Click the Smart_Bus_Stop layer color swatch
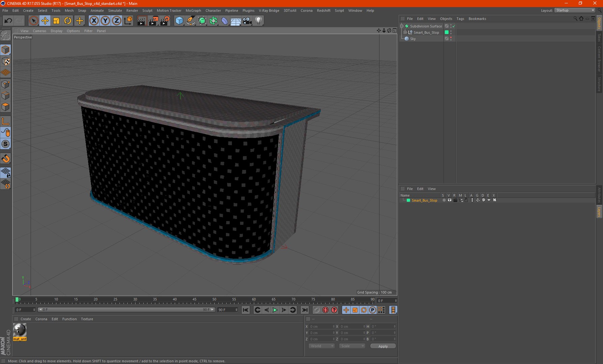Screen dimensions: 603x364 408,201
